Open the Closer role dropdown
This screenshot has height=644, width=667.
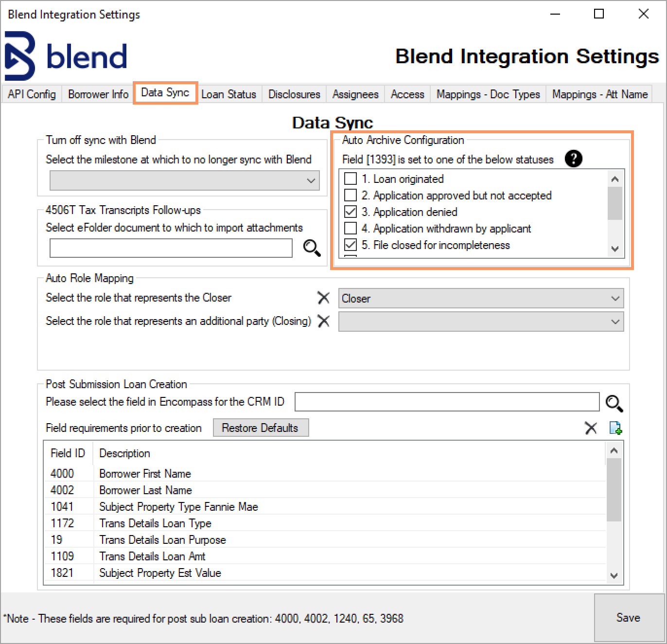coord(481,298)
